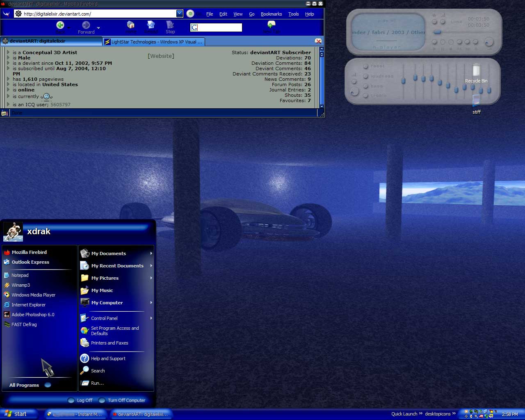Open the Bookmarks menu in Firebird

pos(271,14)
